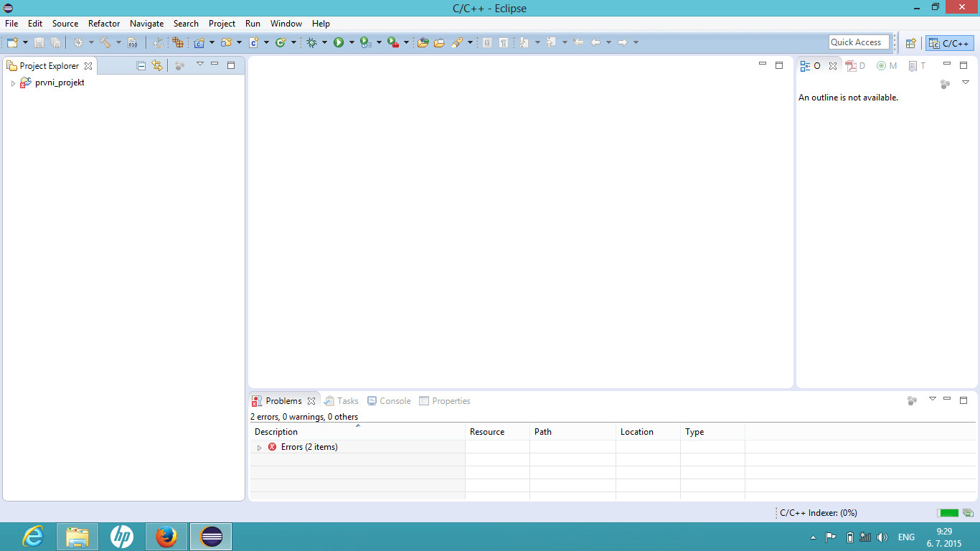Click the Build (hammer) toolbar icon

click(x=105, y=43)
